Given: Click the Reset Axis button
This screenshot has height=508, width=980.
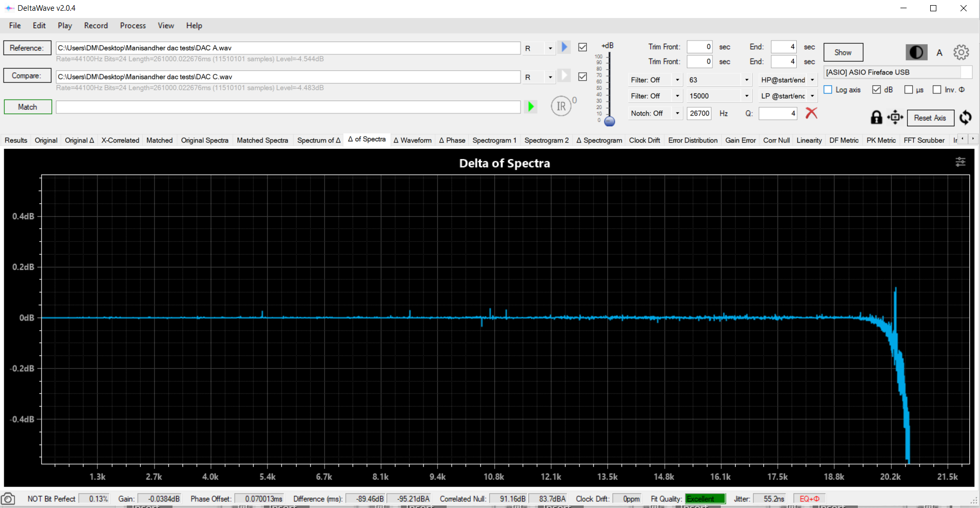Looking at the screenshot, I should coord(930,118).
